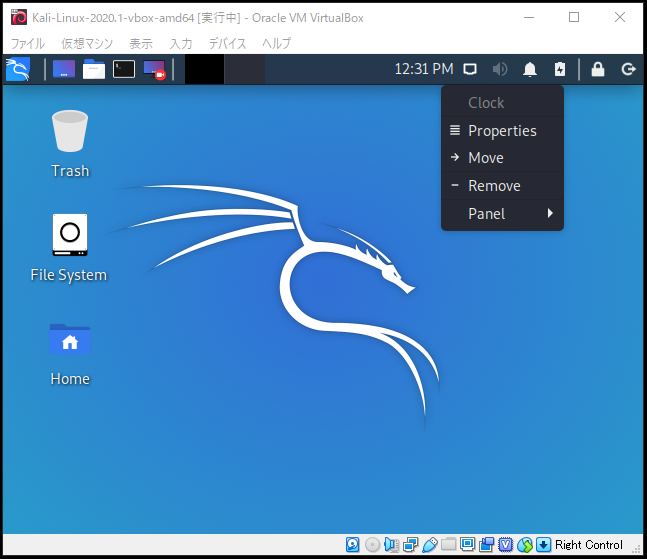Click the optical drive status icon
The width and height of the screenshot is (647, 559).
pyautogui.click(x=372, y=545)
